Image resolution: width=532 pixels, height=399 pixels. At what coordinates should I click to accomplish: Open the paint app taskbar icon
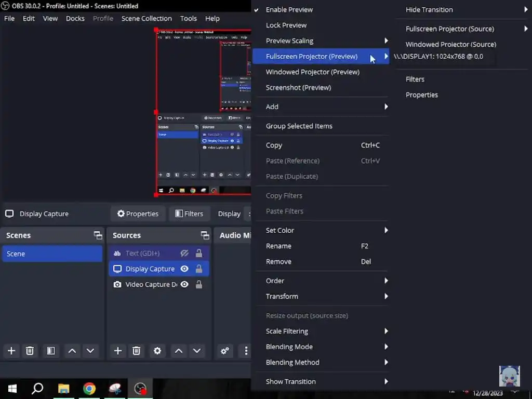[x=115, y=388]
